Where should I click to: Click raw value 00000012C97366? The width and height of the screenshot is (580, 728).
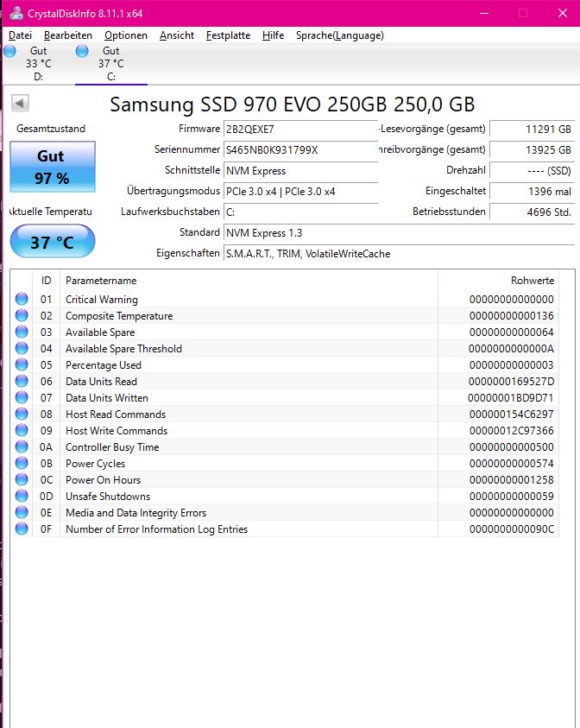click(x=511, y=430)
